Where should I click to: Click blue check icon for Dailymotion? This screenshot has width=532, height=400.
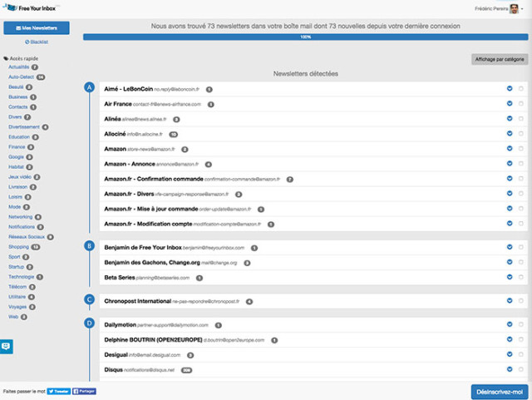tap(510, 324)
